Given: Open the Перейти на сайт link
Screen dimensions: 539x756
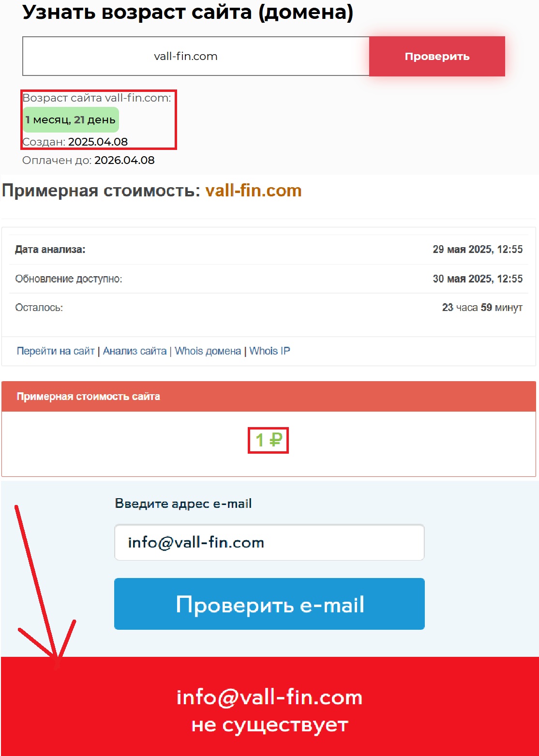Looking at the screenshot, I should 56,351.
